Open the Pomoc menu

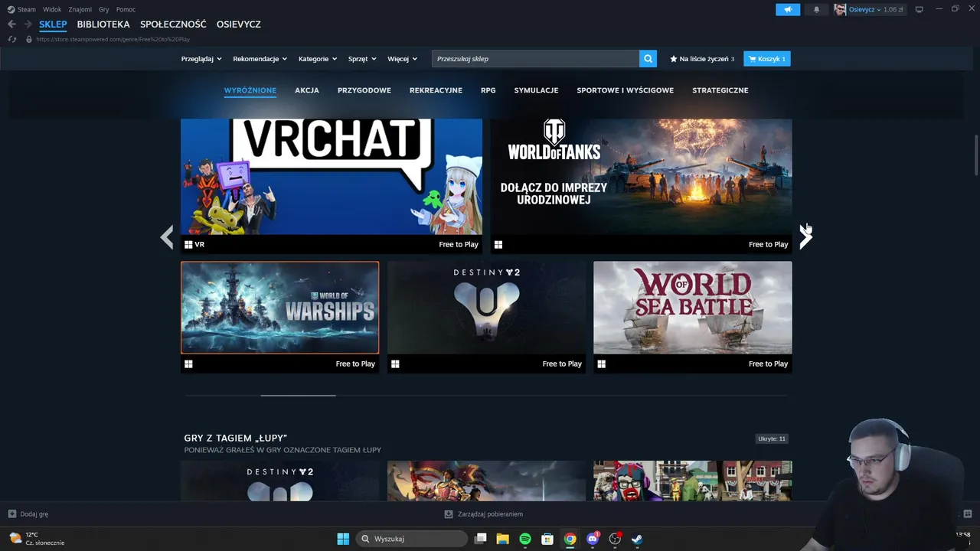pos(126,10)
